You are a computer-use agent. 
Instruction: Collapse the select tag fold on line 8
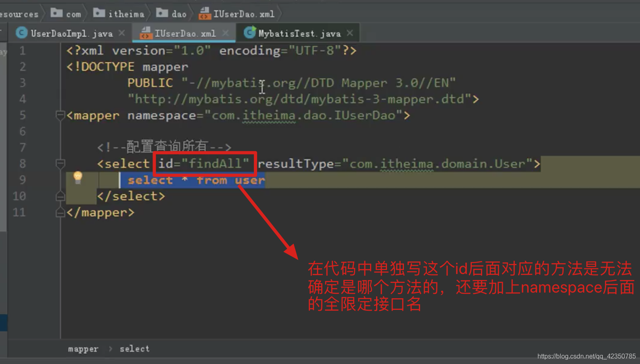(60, 164)
